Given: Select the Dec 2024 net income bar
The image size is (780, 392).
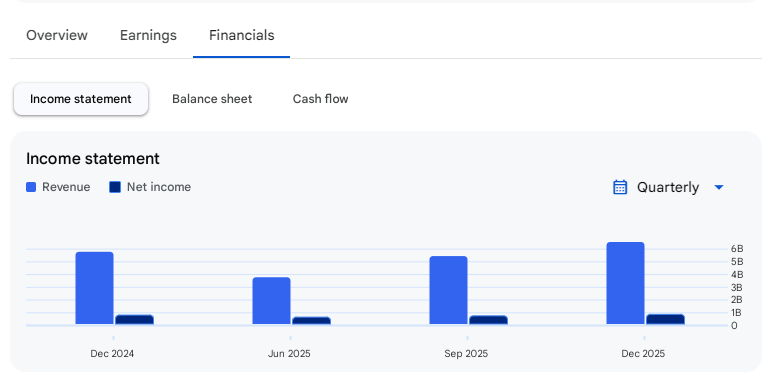Looking at the screenshot, I should [x=134, y=320].
